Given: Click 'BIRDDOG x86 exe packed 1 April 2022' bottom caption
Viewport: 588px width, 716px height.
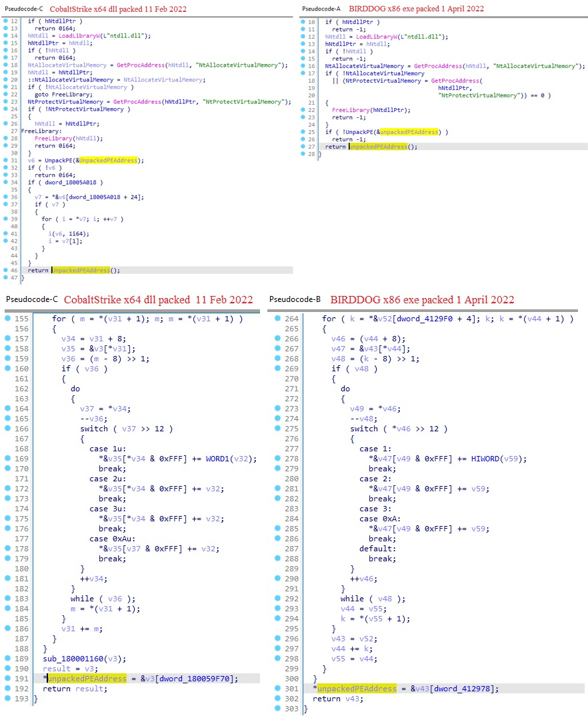Looking at the screenshot, I should pyautogui.click(x=422, y=299).
